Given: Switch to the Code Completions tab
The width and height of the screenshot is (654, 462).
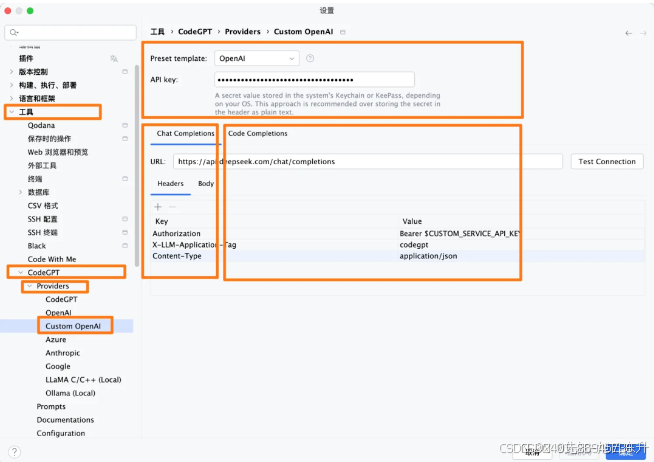Looking at the screenshot, I should point(257,133).
